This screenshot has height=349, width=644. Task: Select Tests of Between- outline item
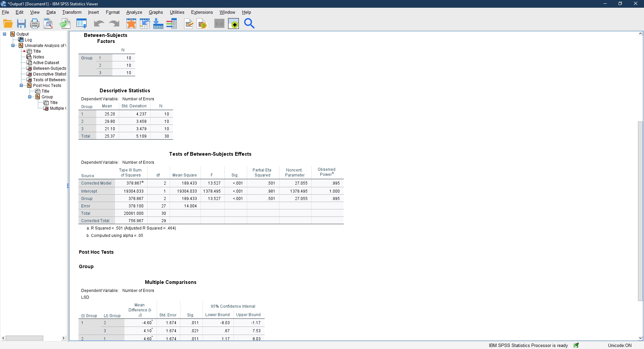point(49,80)
